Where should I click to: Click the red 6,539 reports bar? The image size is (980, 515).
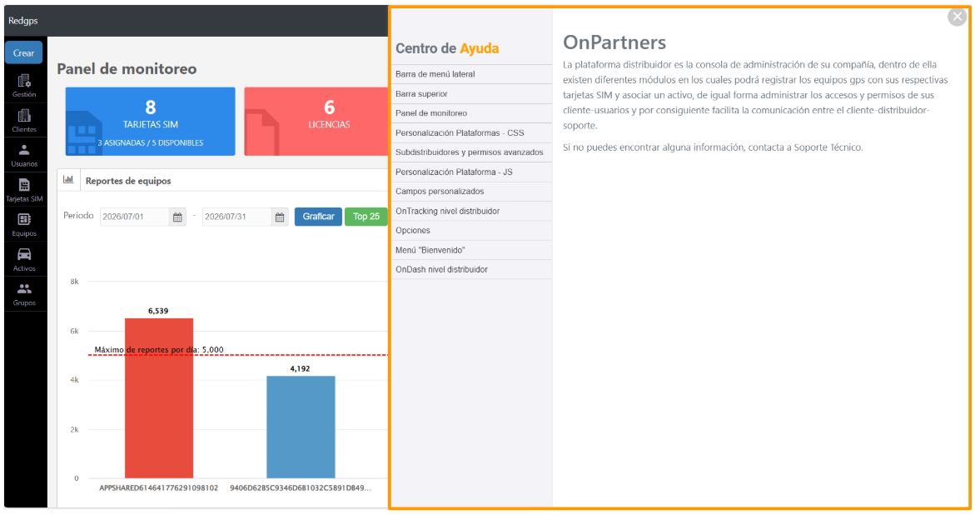point(159,398)
